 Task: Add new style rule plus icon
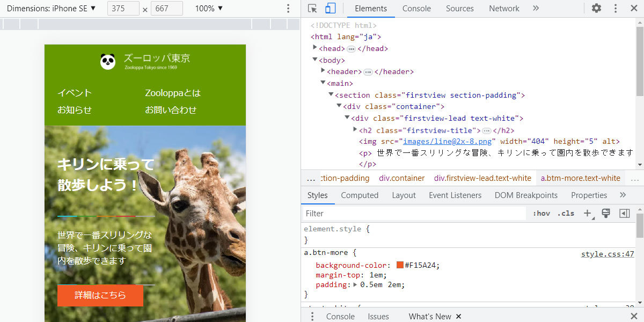tap(588, 214)
